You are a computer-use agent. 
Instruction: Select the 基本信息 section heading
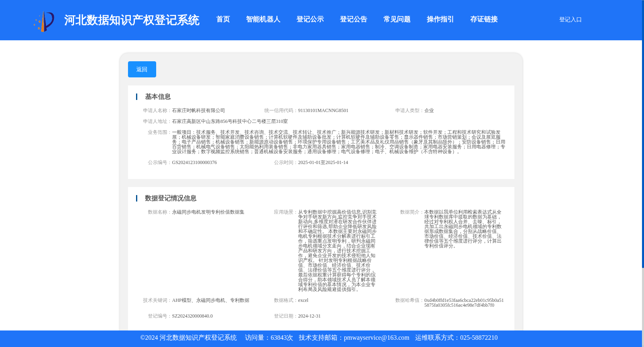tap(158, 97)
